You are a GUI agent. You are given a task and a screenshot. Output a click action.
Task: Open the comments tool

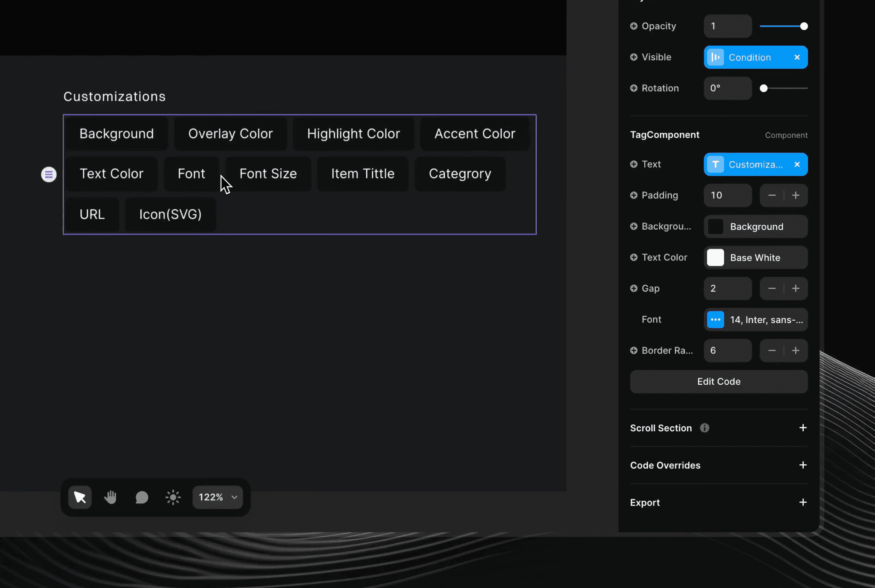point(141,497)
